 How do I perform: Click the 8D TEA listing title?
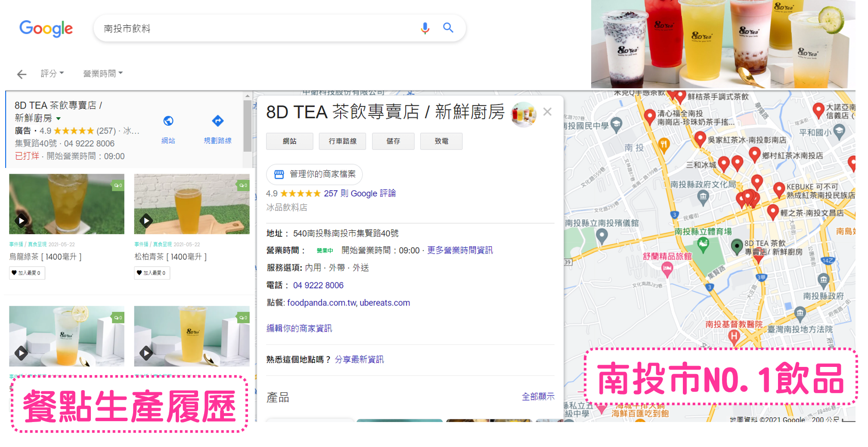[58, 112]
